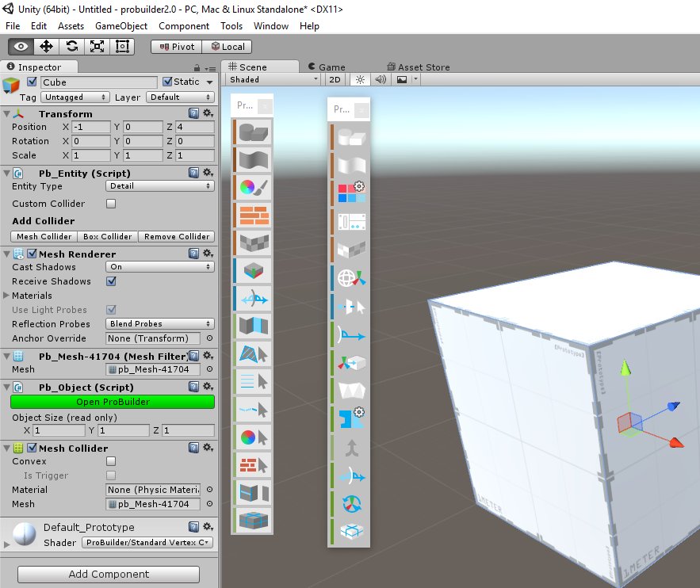Image resolution: width=700 pixels, height=588 pixels.
Task: Select the Move tool in the toolbar
Action: 47,47
